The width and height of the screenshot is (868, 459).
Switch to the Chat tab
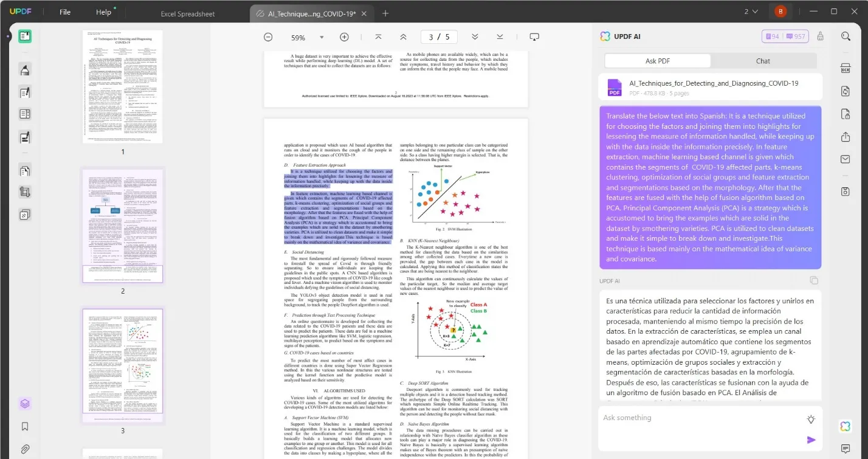763,61
